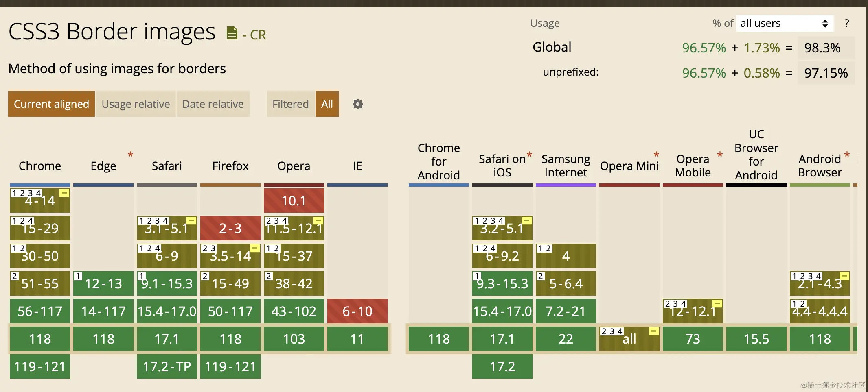Click the Chrome 118 current version cell

[x=40, y=339]
